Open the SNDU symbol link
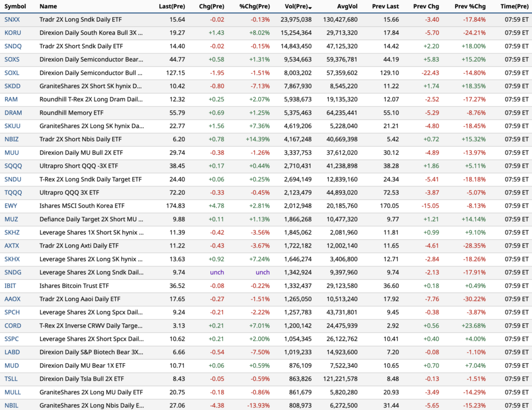 coord(13,179)
